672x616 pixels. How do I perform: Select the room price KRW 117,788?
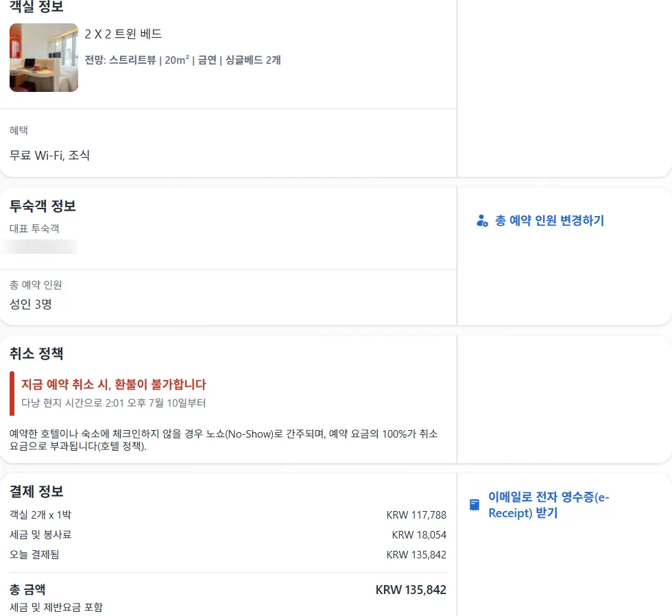(416, 515)
